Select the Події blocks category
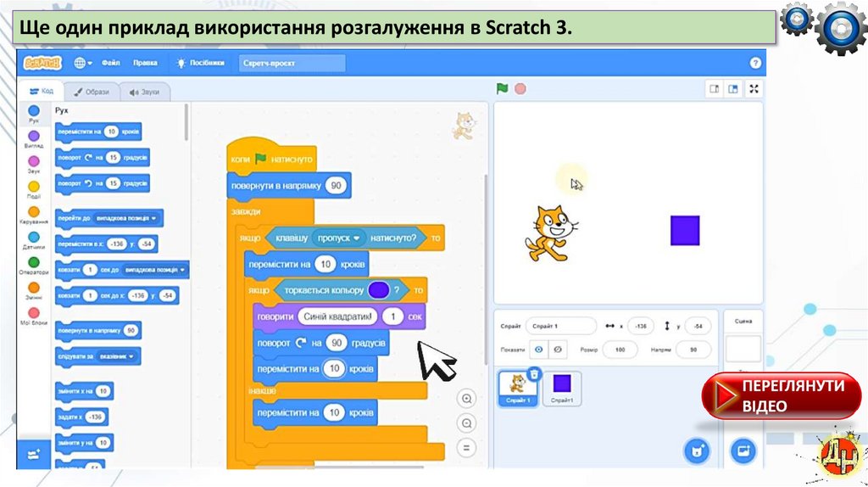Viewport: 868px width, 487px height. 34,190
